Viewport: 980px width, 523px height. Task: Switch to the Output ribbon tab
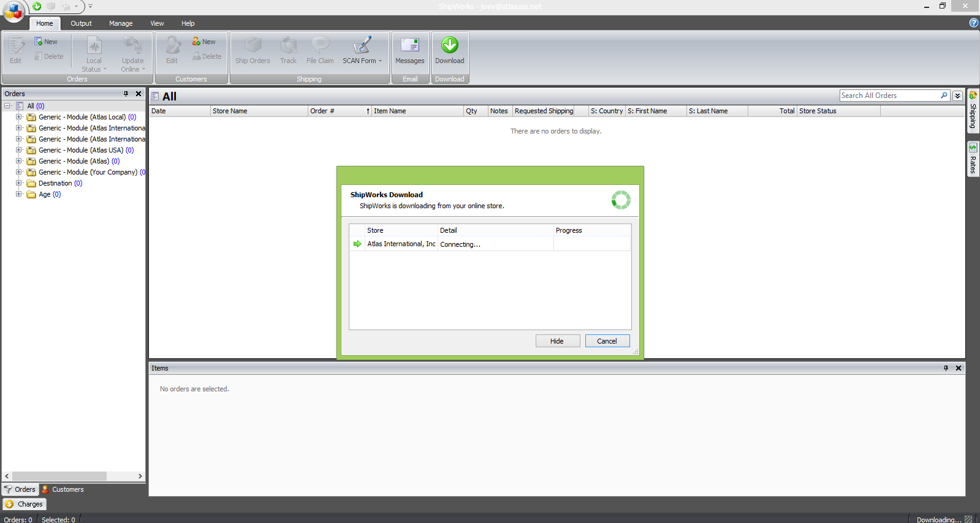coord(81,23)
